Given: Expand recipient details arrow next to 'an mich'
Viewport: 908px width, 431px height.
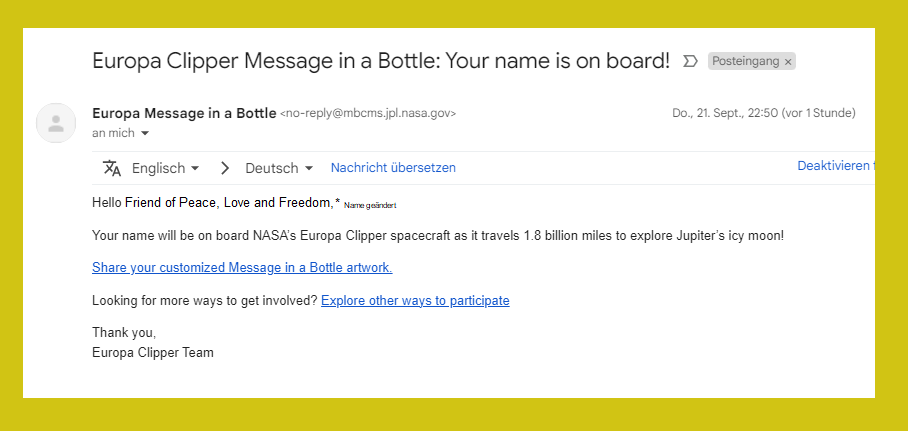Looking at the screenshot, I should pyautogui.click(x=145, y=133).
